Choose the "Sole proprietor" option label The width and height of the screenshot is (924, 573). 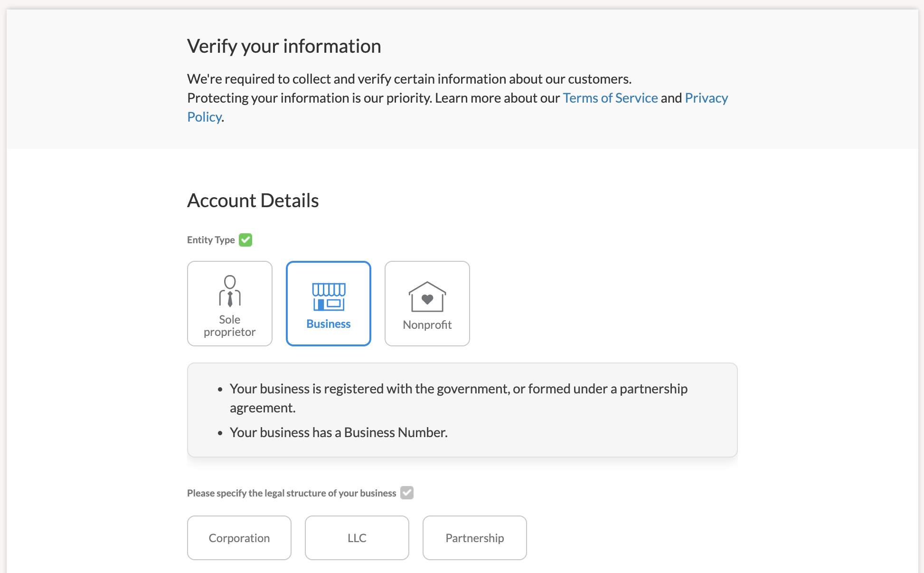230,326
